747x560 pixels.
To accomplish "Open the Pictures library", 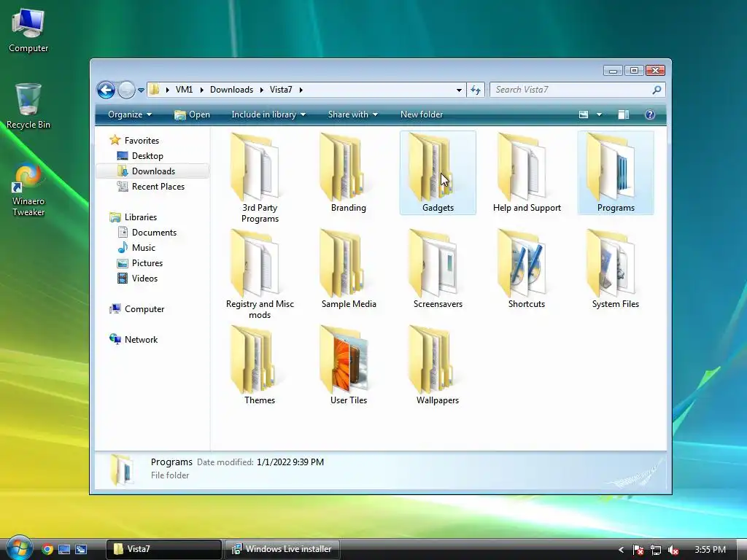I will [147, 262].
